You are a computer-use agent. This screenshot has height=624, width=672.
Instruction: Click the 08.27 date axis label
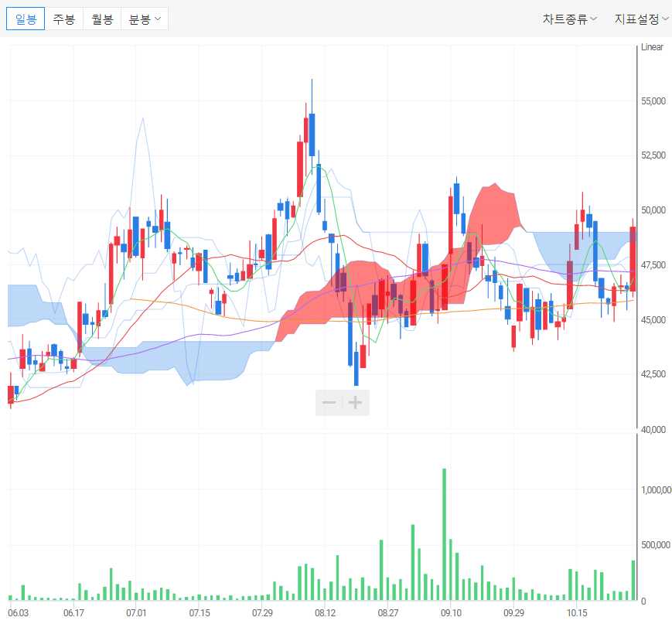pos(388,613)
